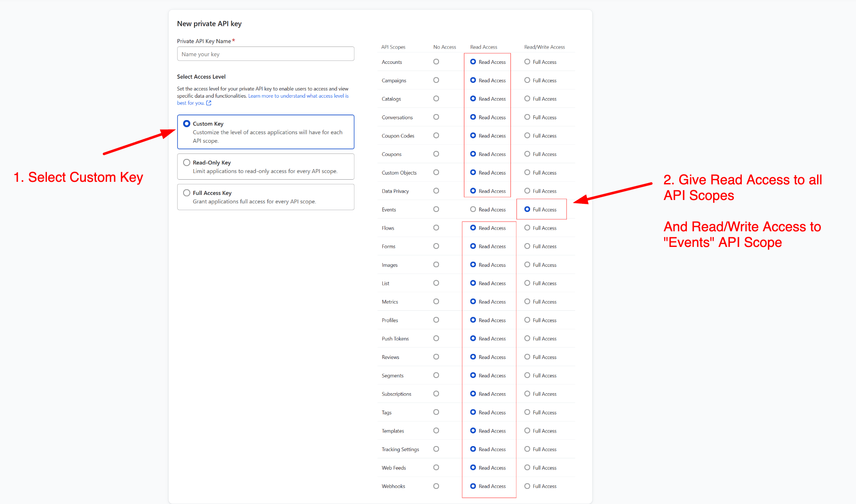856x504 pixels.
Task: Set Segments scope to Full Access
Action: (527, 375)
